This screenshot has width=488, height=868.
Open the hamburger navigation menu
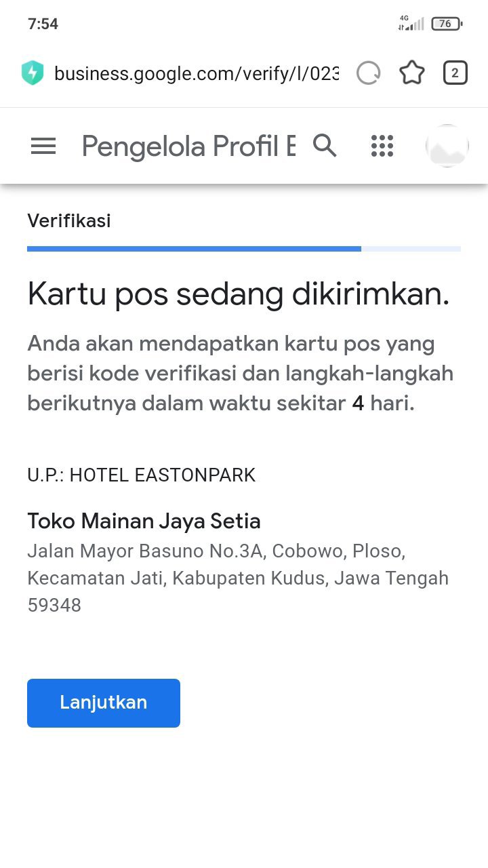coord(43,146)
